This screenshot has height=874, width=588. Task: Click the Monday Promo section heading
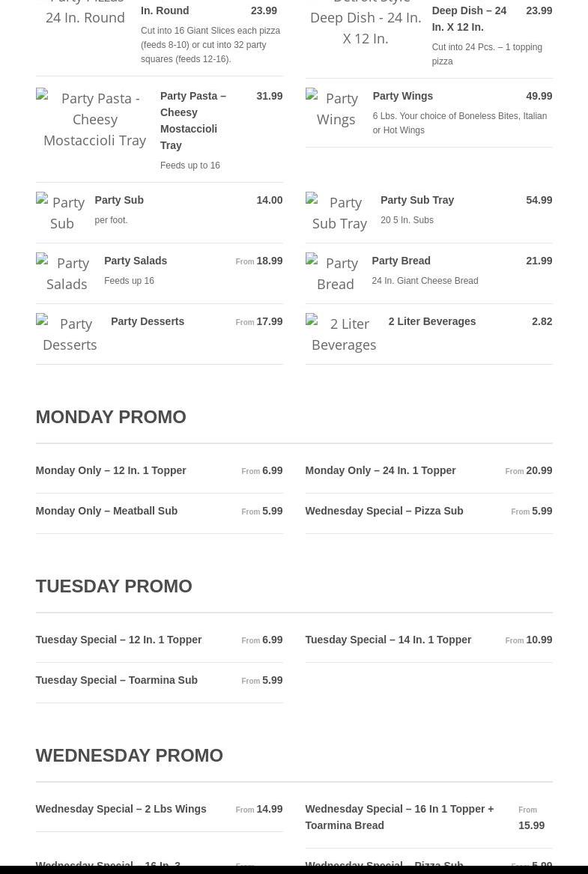[x=111, y=416]
